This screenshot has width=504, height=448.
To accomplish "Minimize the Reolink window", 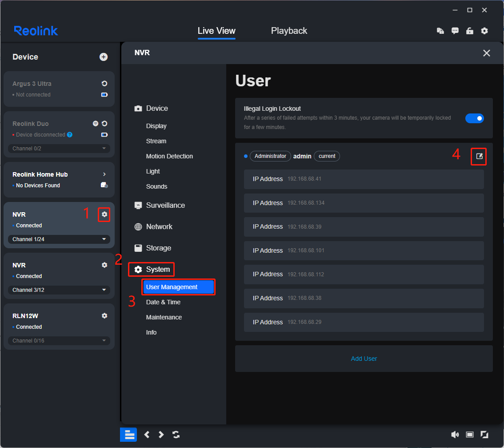I will click(x=455, y=10).
